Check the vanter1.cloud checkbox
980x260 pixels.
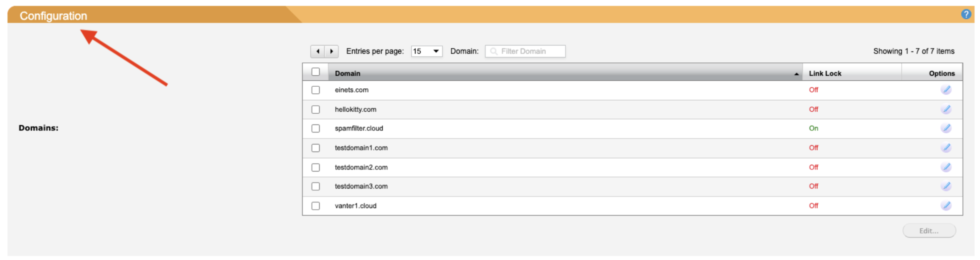(x=316, y=206)
